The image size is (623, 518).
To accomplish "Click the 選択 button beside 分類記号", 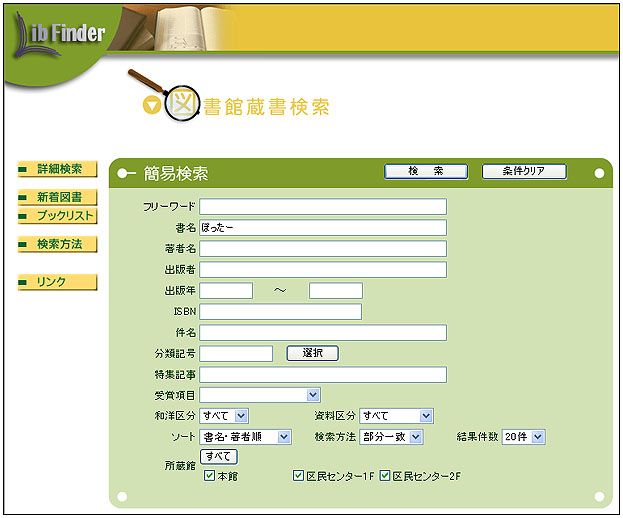I will pyautogui.click(x=312, y=353).
